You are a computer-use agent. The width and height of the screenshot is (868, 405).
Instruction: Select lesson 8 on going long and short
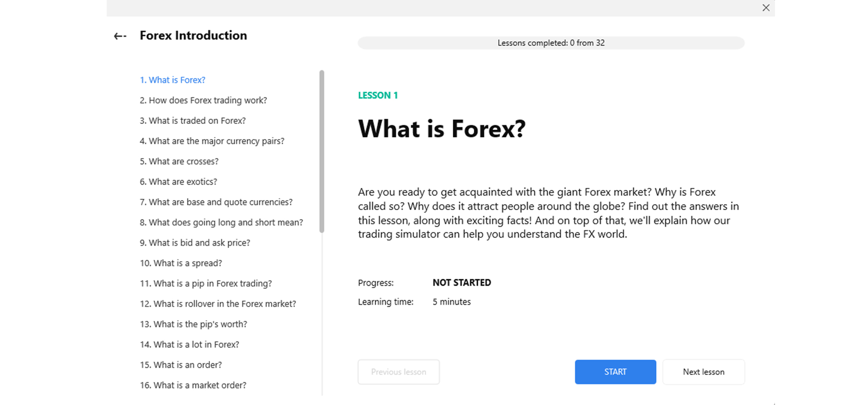click(221, 223)
